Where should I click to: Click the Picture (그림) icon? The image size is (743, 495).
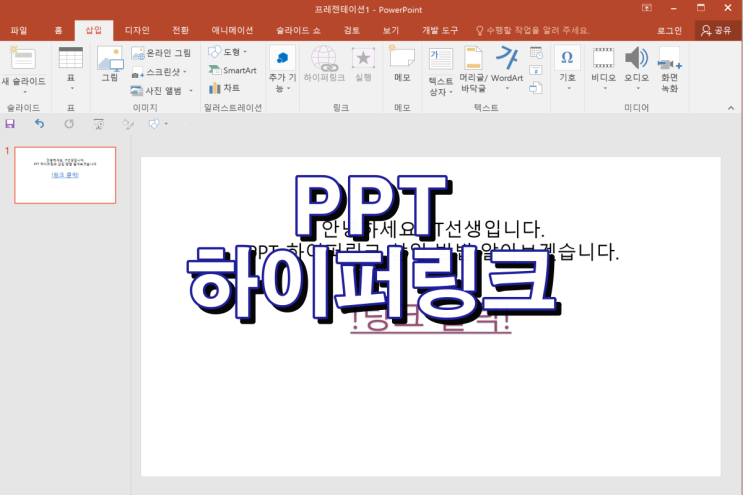[109, 60]
